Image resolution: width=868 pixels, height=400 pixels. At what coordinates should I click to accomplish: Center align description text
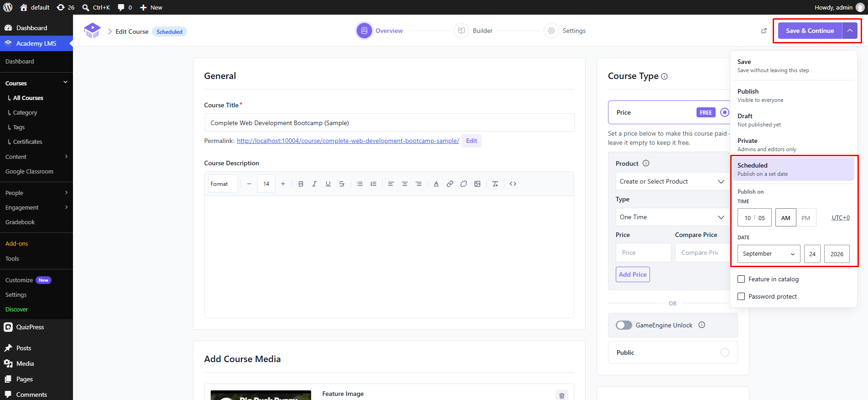pos(405,184)
